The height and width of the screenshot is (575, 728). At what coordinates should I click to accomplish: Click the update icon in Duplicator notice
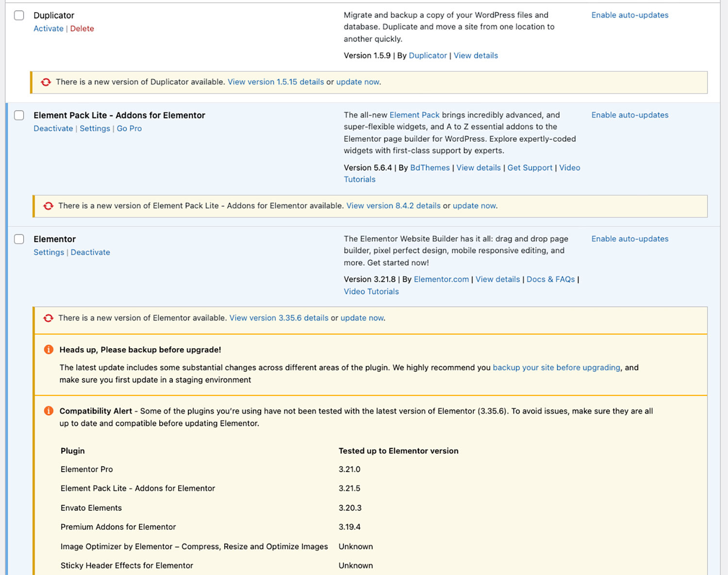pos(46,82)
